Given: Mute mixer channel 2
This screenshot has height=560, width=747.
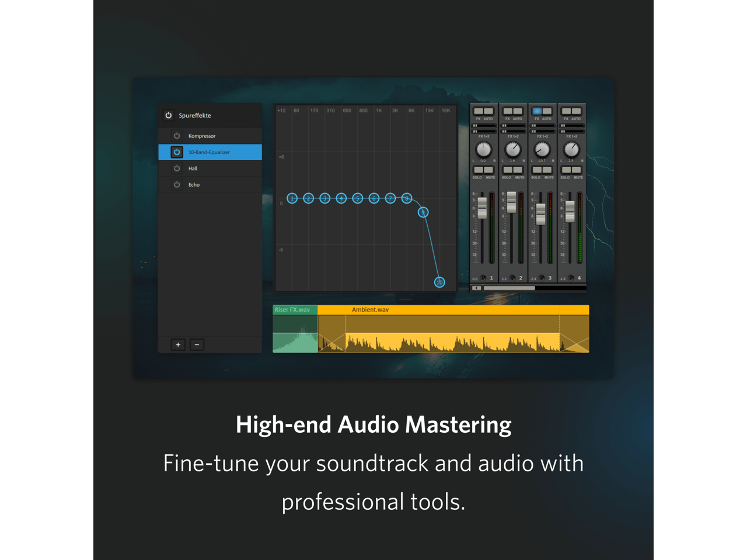Looking at the screenshot, I should coord(518,170).
